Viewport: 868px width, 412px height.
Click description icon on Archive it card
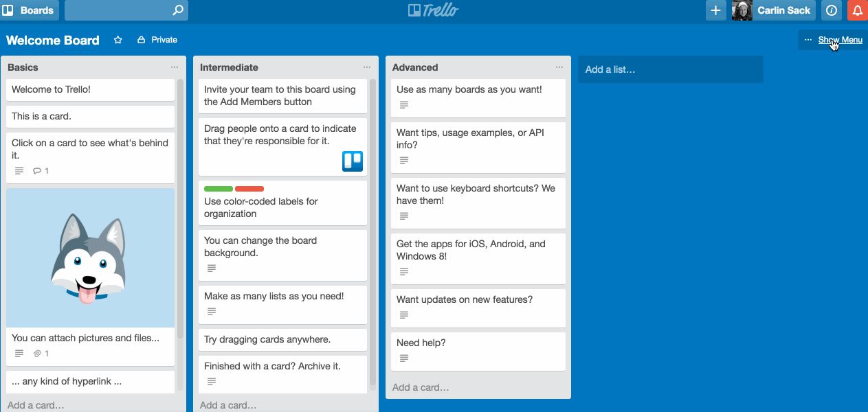tap(212, 382)
